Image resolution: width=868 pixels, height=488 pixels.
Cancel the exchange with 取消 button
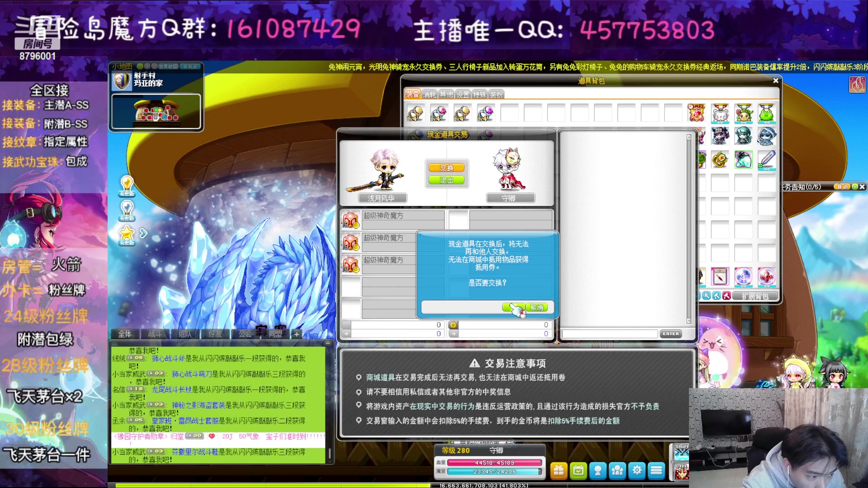click(x=537, y=307)
